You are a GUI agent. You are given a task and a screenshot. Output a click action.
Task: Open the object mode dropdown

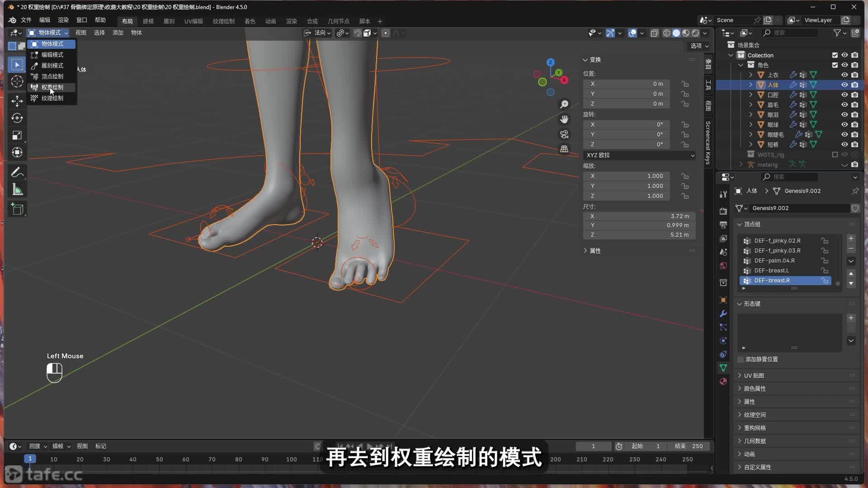click(48, 33)
